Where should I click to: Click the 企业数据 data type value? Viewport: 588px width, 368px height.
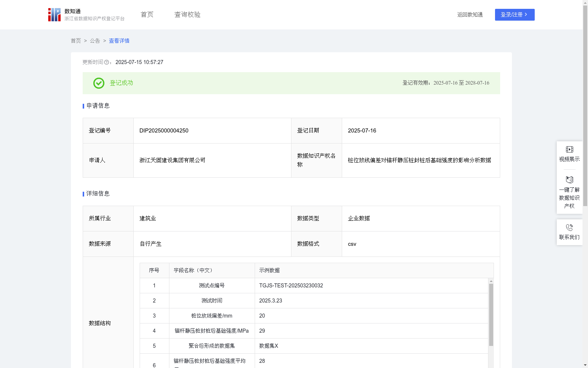pos(359,219)
